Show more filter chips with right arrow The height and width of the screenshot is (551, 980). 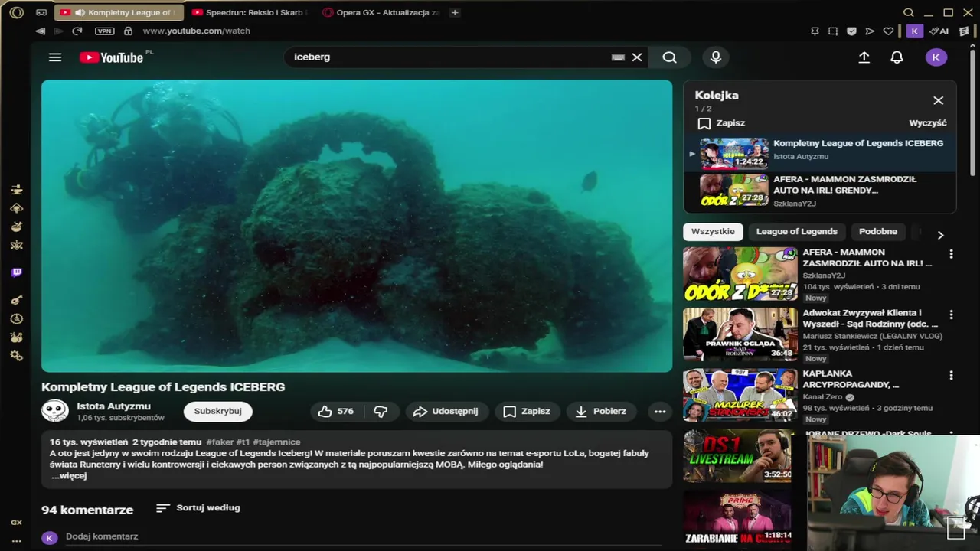click(941, 235)
